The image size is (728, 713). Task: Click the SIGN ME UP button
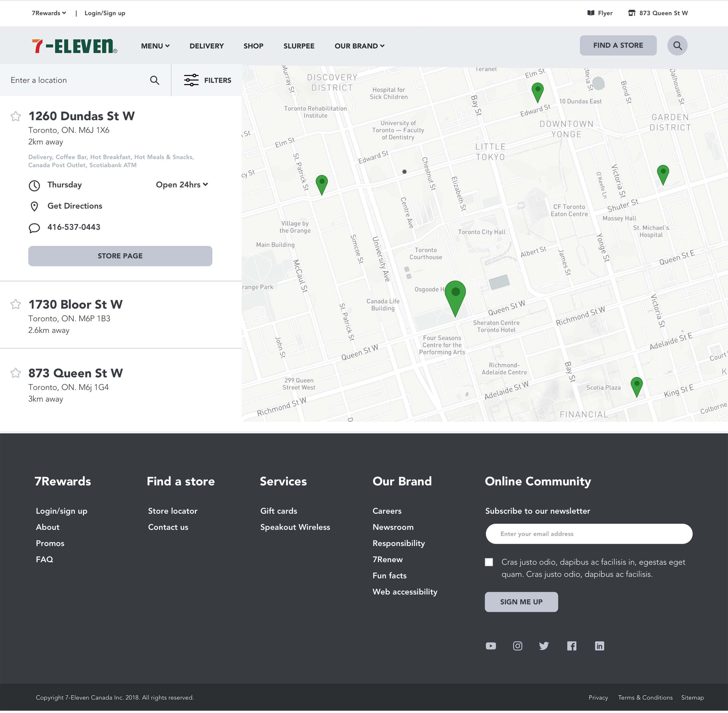tap(521, 602)
